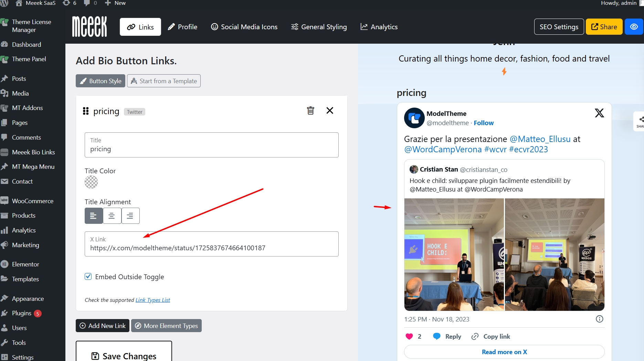Click the SEO Settings button

[x=559, y=27]
